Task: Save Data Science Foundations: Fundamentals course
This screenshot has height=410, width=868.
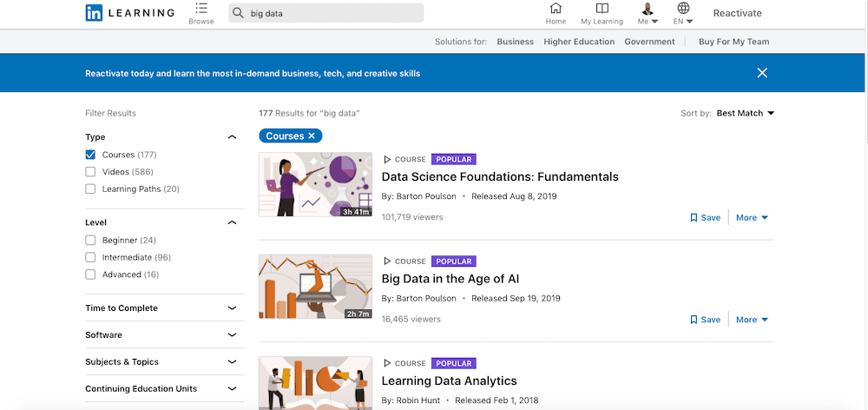Action: pos(705,218)
